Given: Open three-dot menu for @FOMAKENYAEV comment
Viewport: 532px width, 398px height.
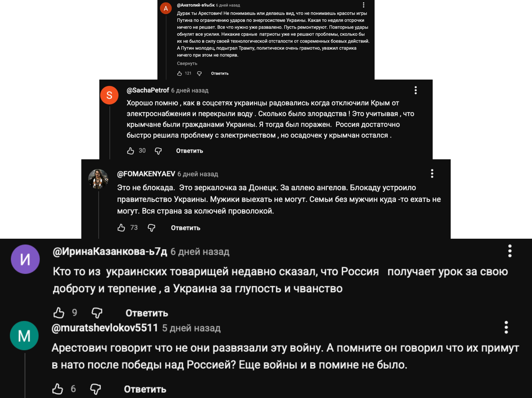Looking at the screenshot, I should (x=432, y=174).
